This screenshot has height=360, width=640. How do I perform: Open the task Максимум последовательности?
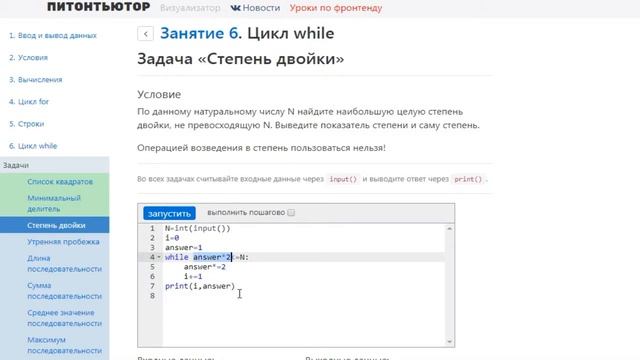[64, 345]
